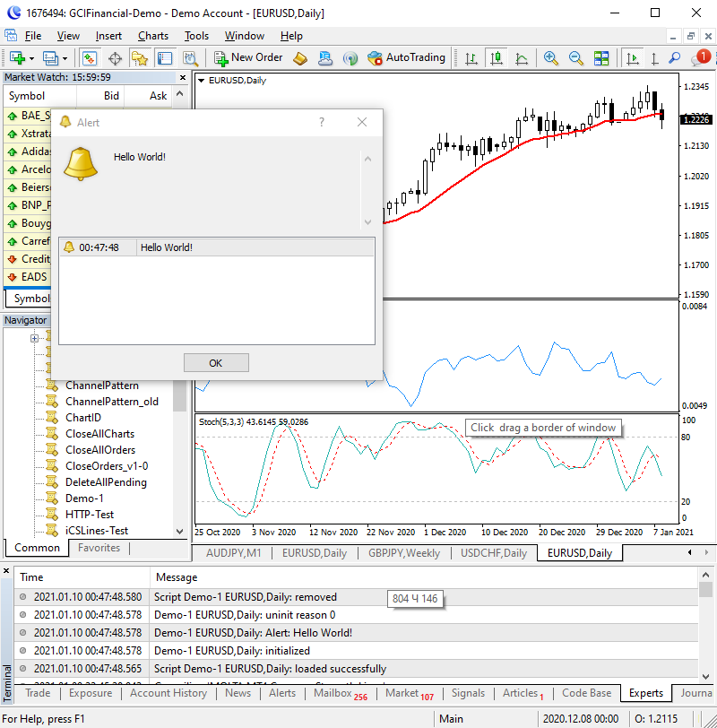Image resolution: width=717 pixels, height=728 pixels.
Task: Open the Profiles dropdown arrow
Action: point(65,58)
